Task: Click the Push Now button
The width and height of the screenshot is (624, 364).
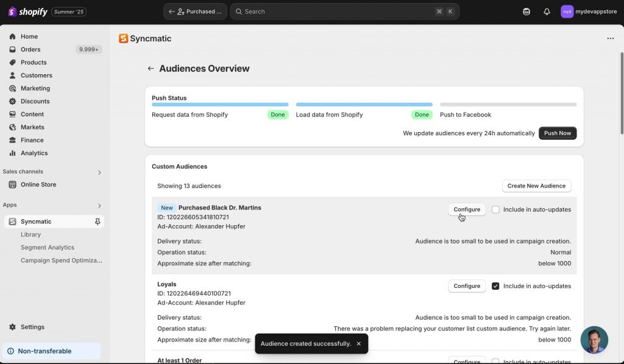Action: click(x=558, y=133)
